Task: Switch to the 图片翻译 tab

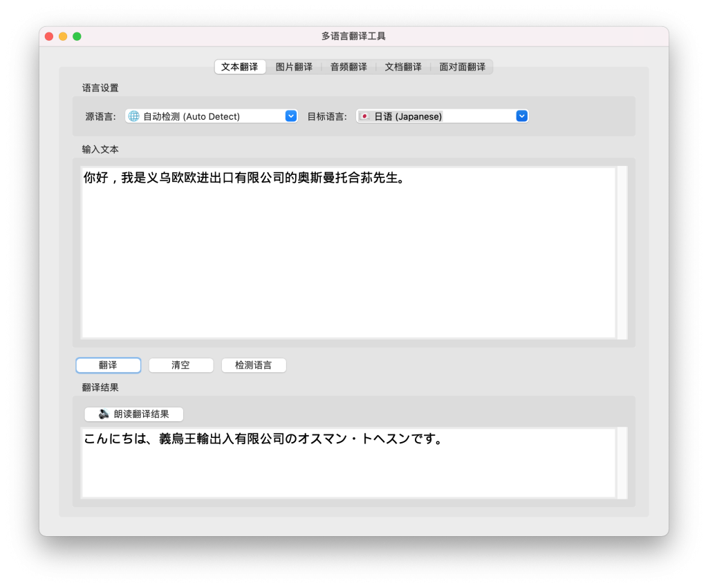Action: [x=294, y=67]
